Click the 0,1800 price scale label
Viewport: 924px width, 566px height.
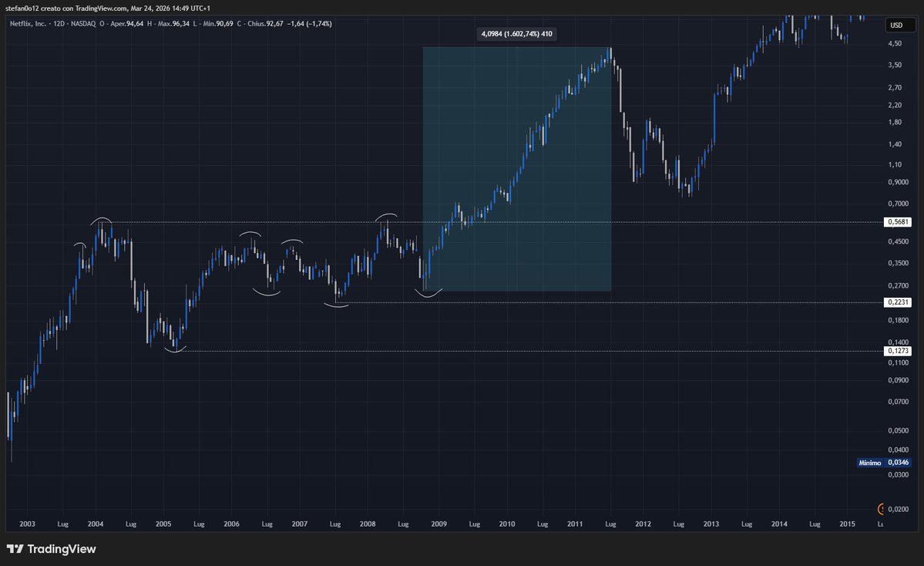(x=898, y=320)
